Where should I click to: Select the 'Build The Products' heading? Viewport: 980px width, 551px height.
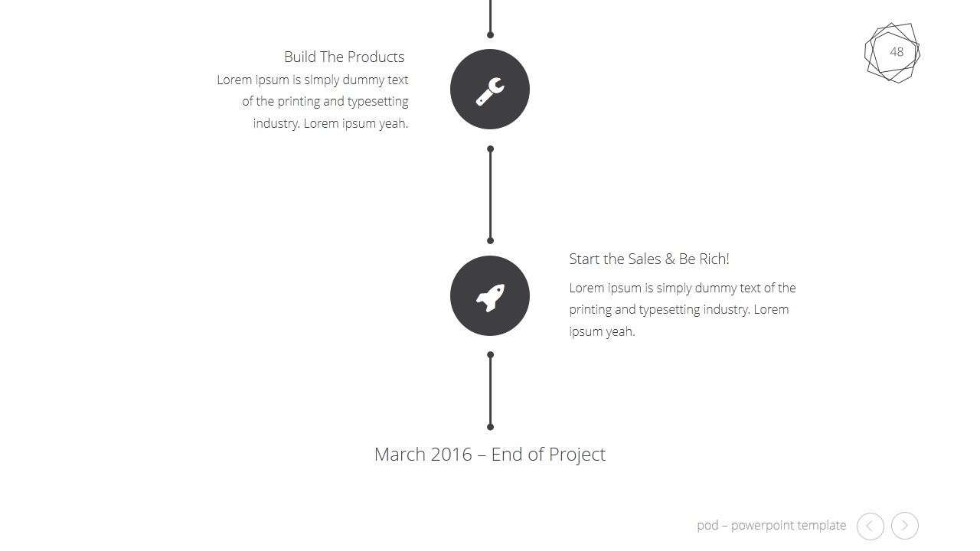pyautogui.click(x=344, y=57)
